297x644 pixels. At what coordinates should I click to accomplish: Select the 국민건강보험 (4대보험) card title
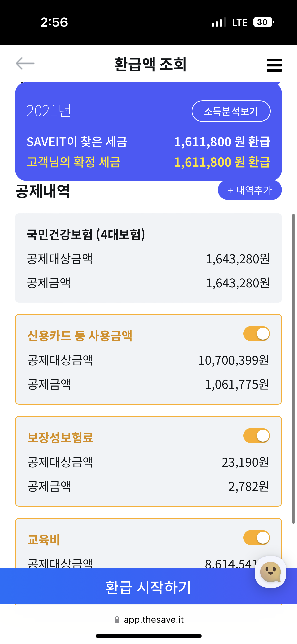86,234
